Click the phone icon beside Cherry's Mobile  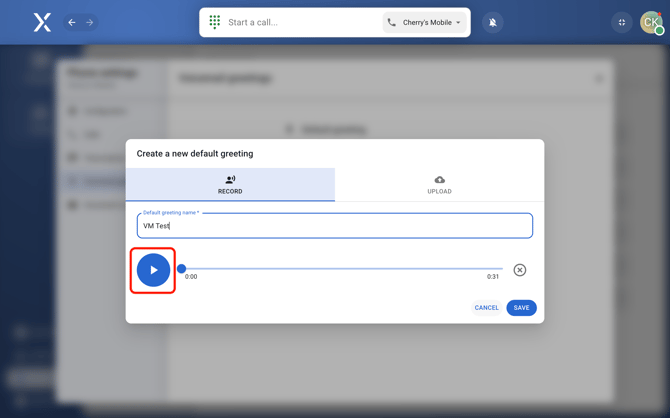[392, 22]
